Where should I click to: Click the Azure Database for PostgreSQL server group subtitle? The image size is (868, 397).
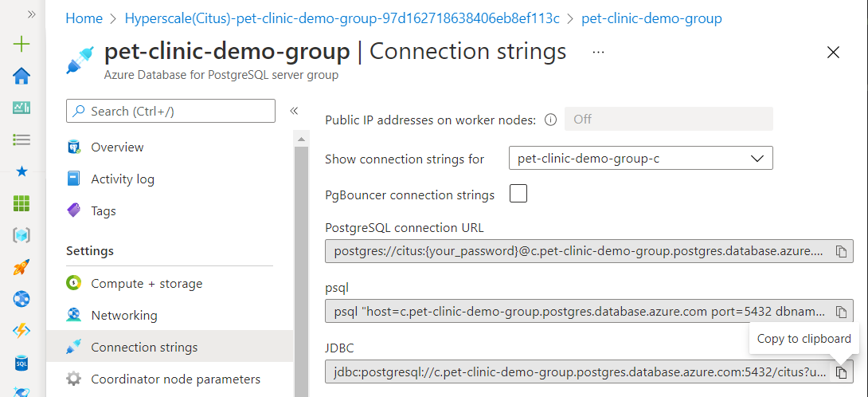tap(221, 75)
